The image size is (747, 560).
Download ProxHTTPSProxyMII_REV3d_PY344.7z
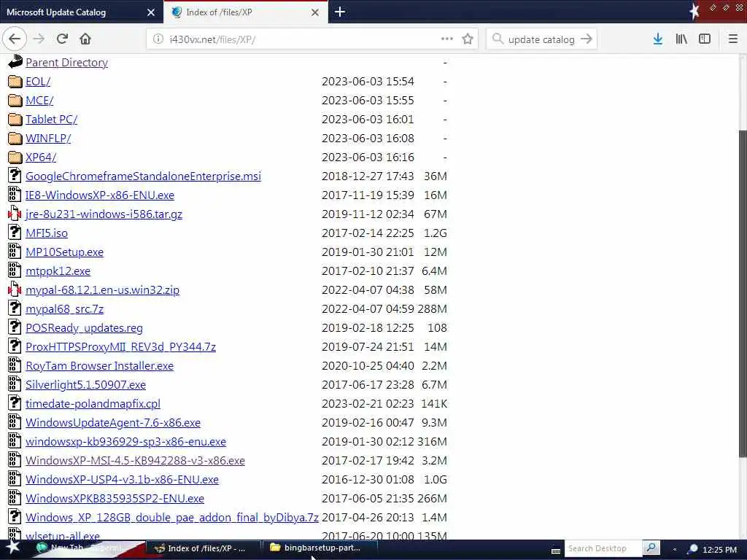(x=120, y=346)
